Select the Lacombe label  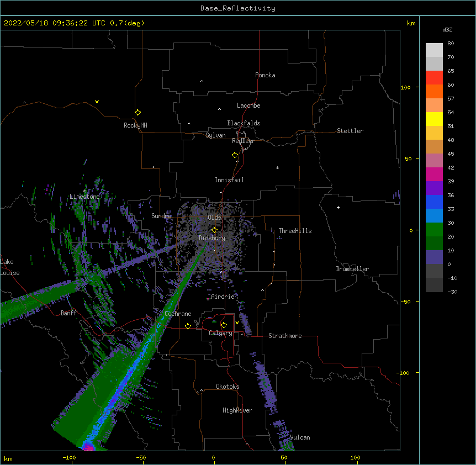click(248, 105)
